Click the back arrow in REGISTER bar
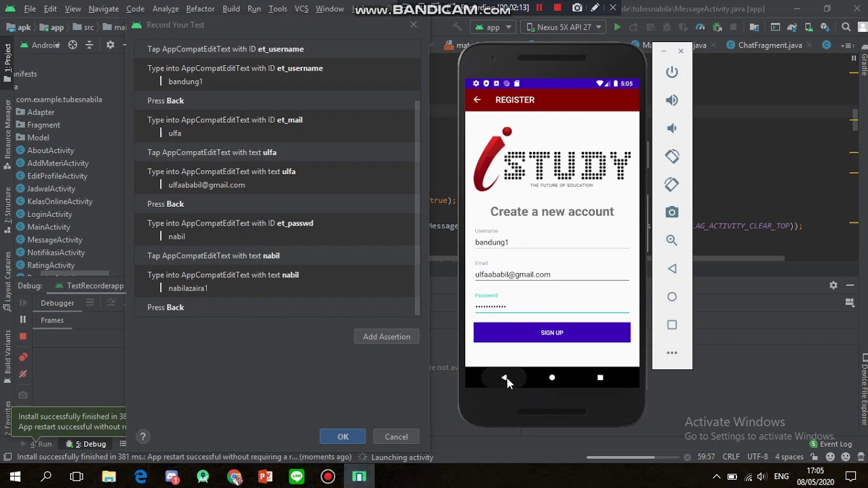 477,100
